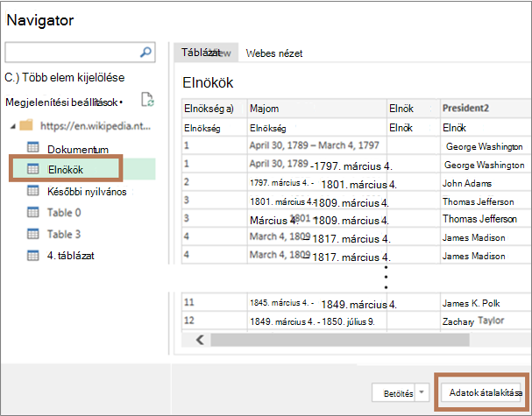Click the Majom column header
The height and width of the screenshot is (416, 532).
pyautogui.click(x=317, y=109)
